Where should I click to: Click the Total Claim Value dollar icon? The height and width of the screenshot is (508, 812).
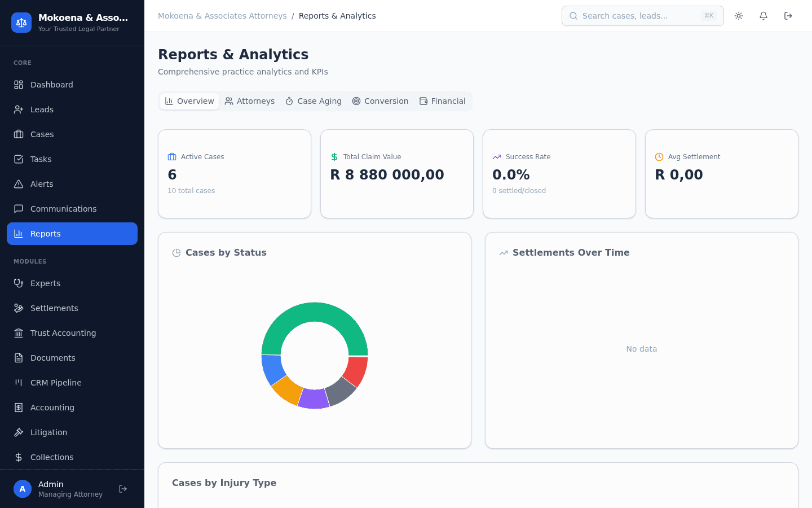(334, 157)
